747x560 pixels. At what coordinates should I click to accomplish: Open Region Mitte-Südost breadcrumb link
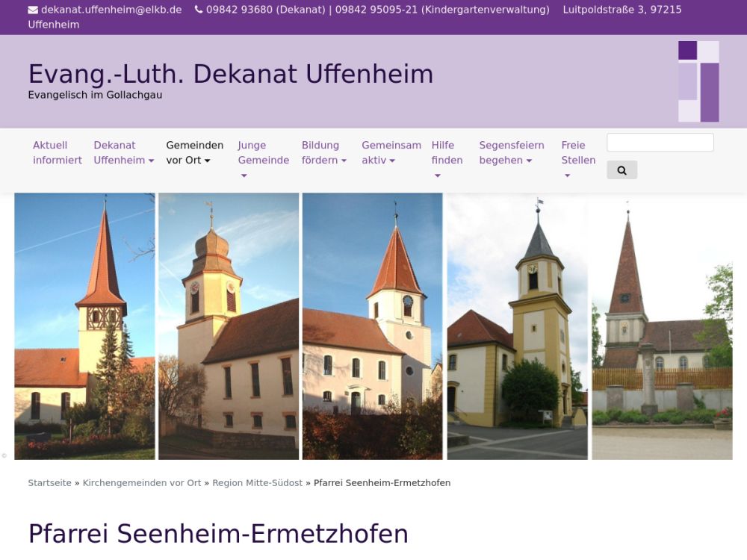coord(257,483)
